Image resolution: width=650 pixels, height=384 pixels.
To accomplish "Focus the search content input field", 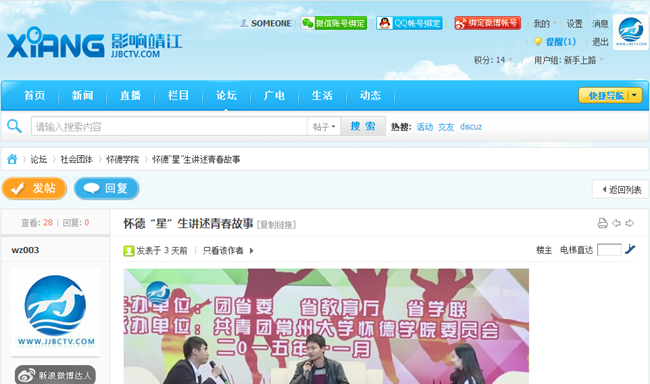I will click(x=169, y=126).
